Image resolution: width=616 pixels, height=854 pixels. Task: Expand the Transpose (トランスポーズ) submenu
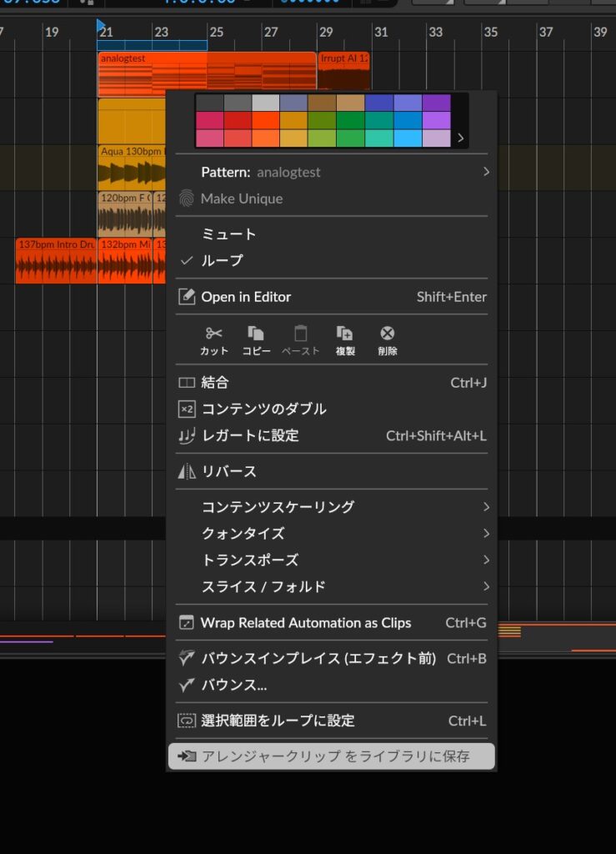pos(485,560)
